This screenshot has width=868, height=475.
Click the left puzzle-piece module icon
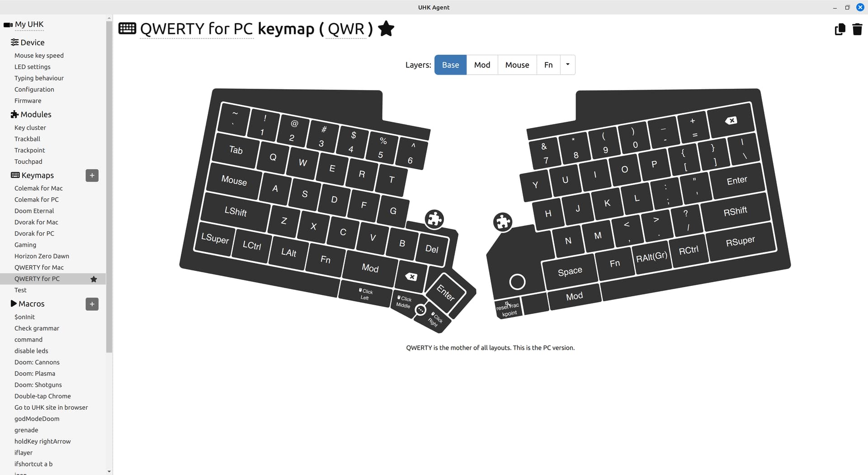[434, 219]
